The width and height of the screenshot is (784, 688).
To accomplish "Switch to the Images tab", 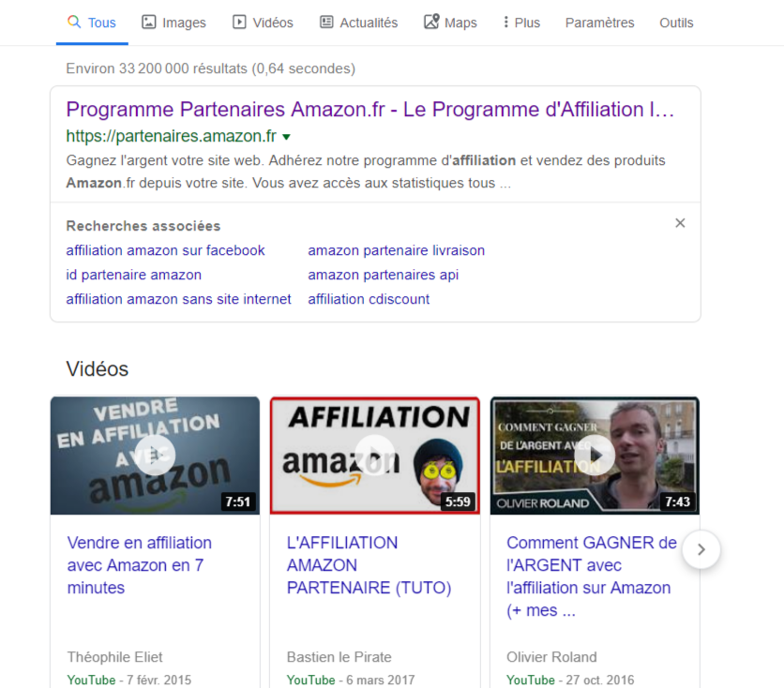I will [x=174, y=22].
